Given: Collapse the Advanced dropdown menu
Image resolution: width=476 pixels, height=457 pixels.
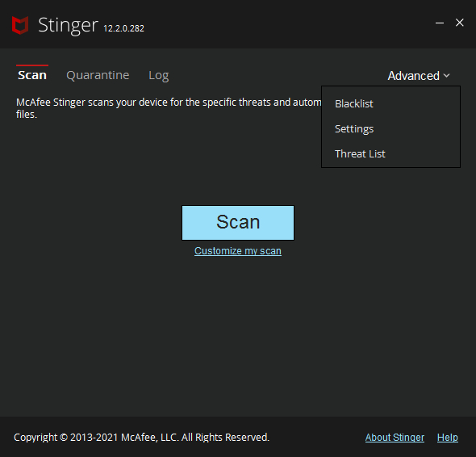Looking at the screenshot, I should point(419,76).
